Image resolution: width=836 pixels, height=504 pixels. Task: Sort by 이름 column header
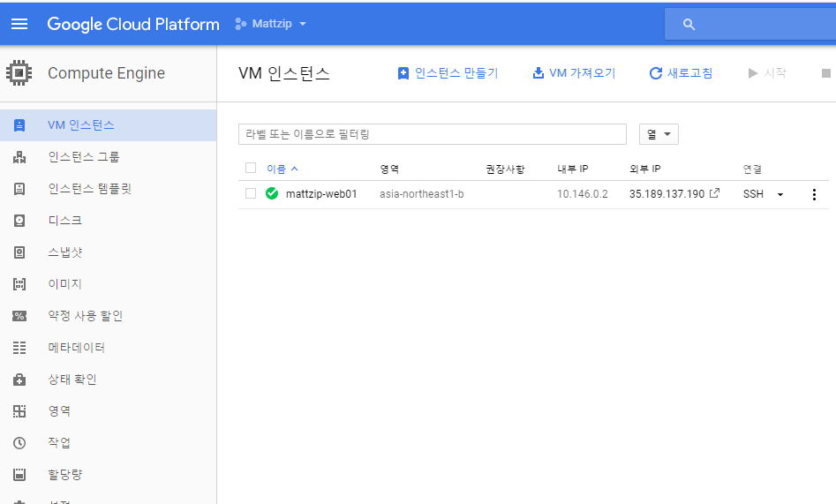(x=276, y=169)
